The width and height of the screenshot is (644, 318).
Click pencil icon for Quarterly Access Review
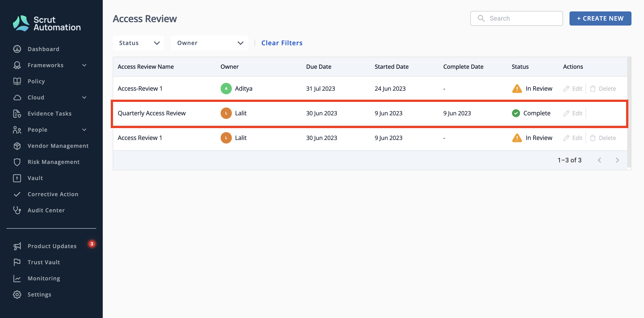[566, 113]
